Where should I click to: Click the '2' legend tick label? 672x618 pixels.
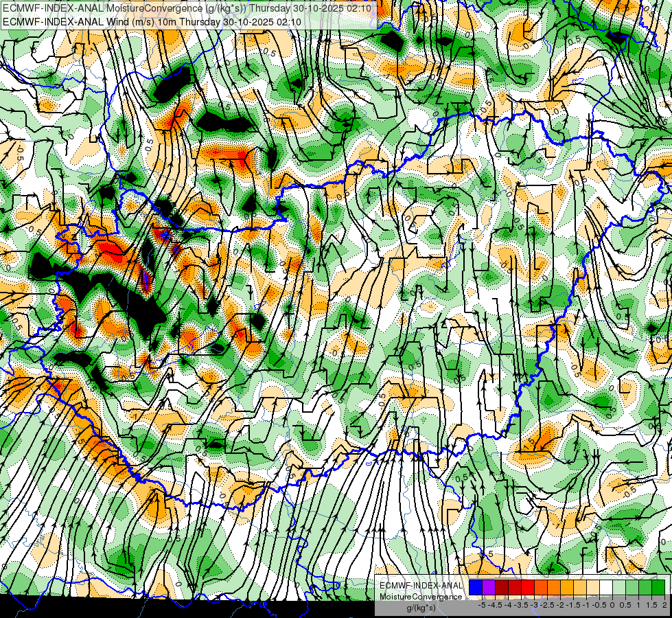pos(664,605)
